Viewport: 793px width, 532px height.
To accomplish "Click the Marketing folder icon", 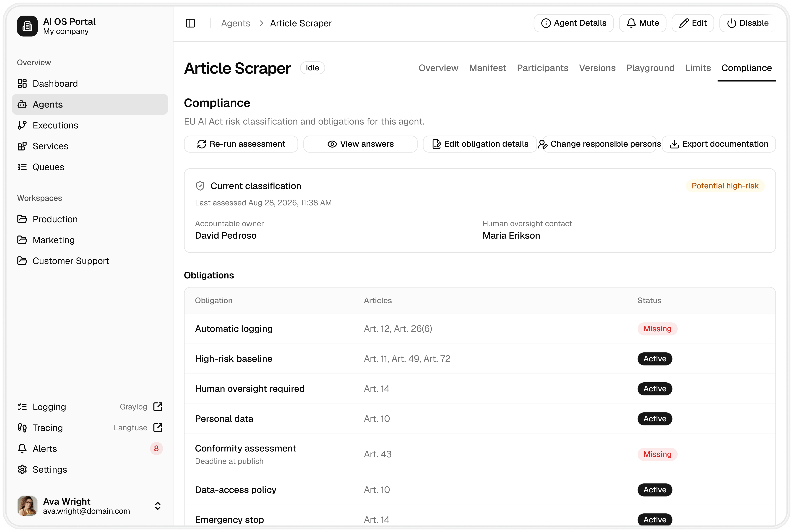I will [x=22, y=240].
